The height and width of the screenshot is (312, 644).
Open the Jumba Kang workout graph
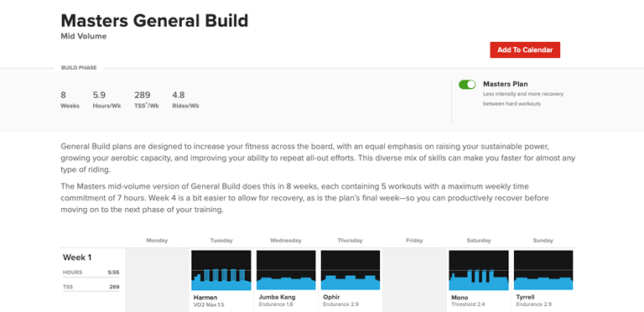[x=286, y=270]
